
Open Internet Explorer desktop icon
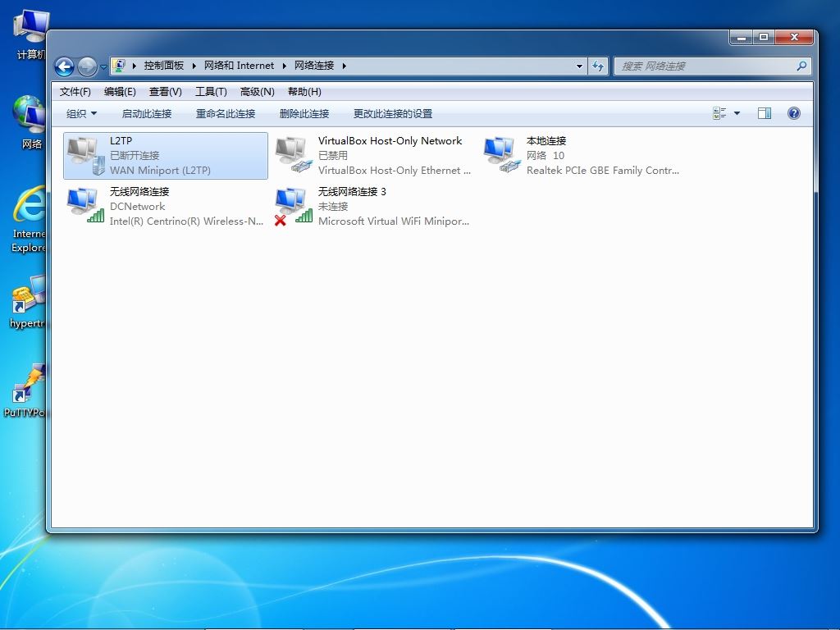(29, 219)
